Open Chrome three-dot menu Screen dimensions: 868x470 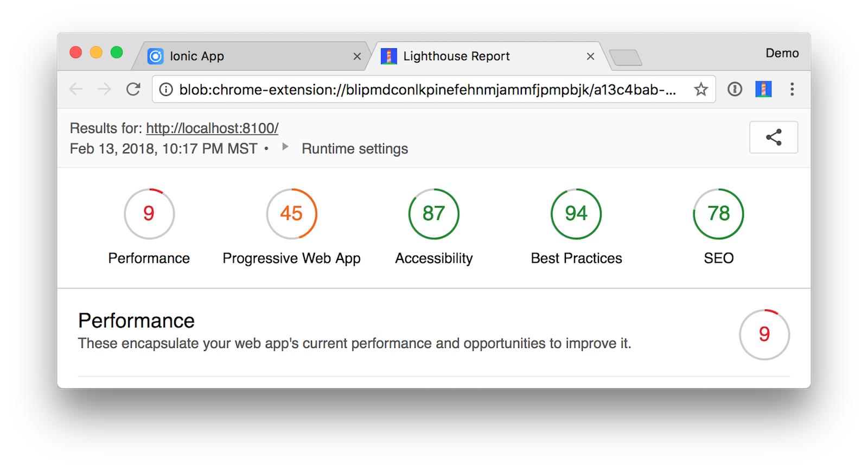coord(792,89)
